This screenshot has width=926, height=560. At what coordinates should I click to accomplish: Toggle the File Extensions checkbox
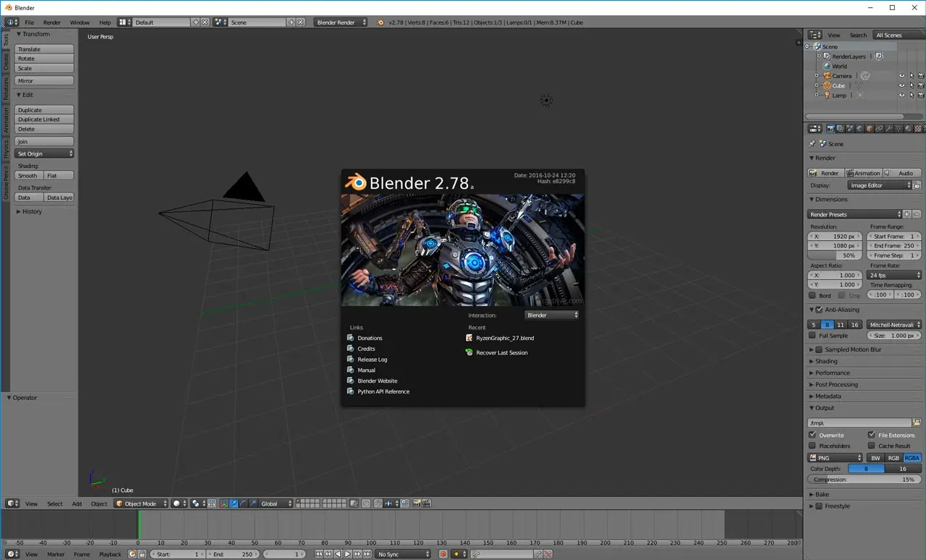click(872, 435)
